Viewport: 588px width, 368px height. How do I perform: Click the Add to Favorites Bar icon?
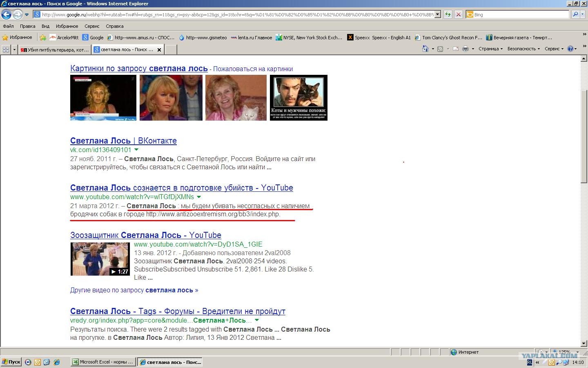(43, 37)
